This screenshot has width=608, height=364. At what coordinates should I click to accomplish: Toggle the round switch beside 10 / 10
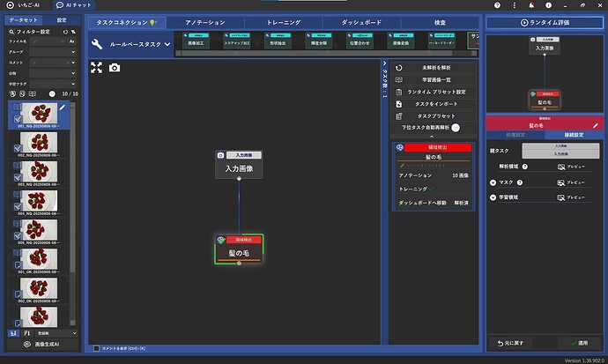pyautogui.click(x=52, y=93)
